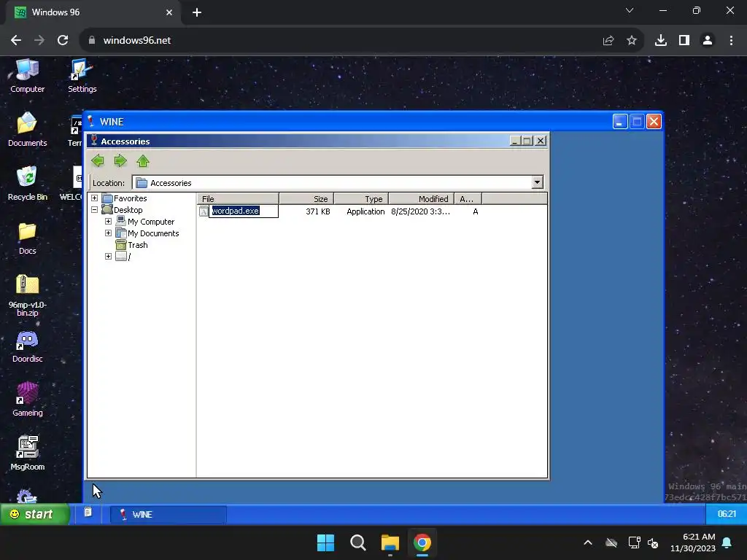
Task: Open the Windows 96 start menu
Action: pyautogui.click(x=34, y=514)
